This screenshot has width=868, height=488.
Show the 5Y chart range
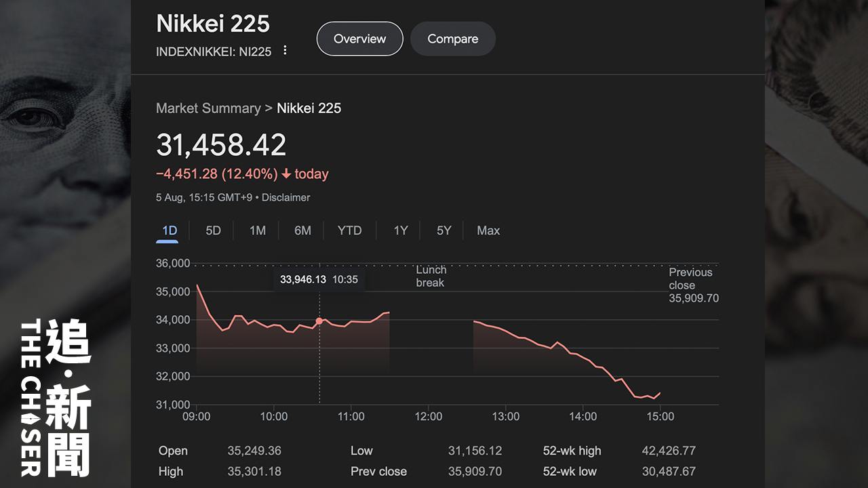[443, 230]
